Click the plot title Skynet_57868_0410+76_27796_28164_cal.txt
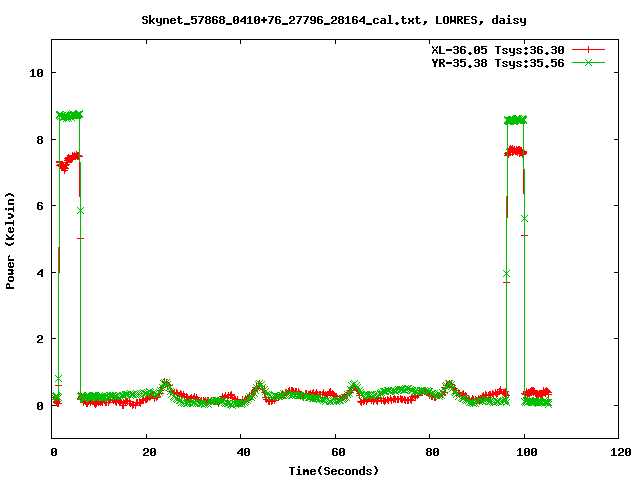 (333, 20)
